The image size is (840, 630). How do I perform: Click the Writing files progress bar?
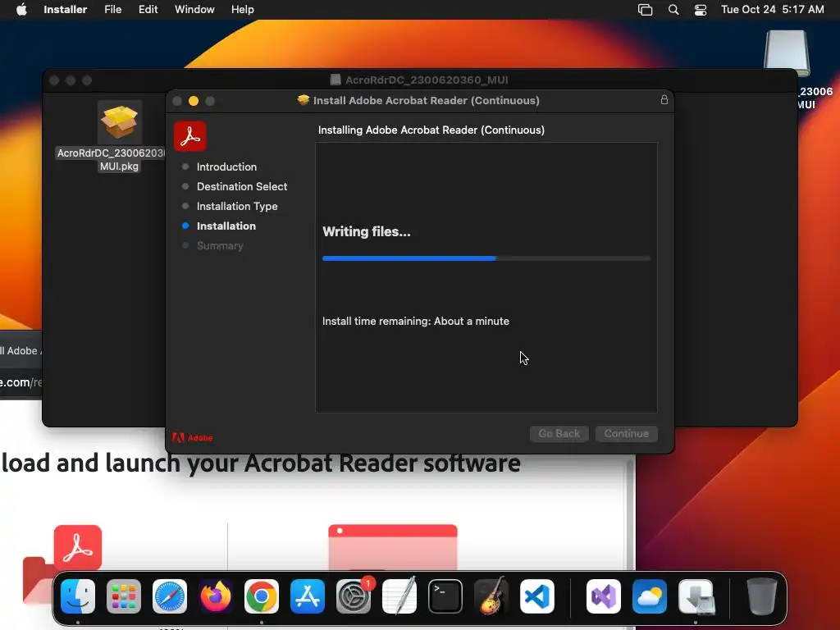pos(486,258)
